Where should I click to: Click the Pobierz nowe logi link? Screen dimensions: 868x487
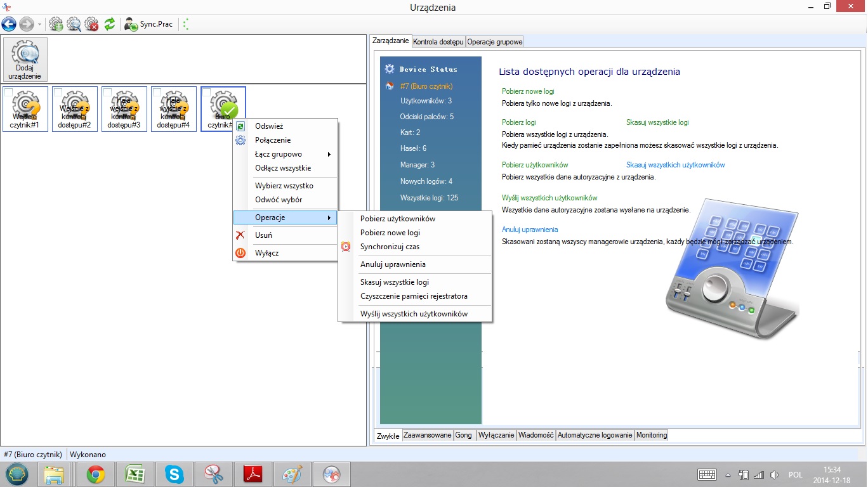(528, 91)
